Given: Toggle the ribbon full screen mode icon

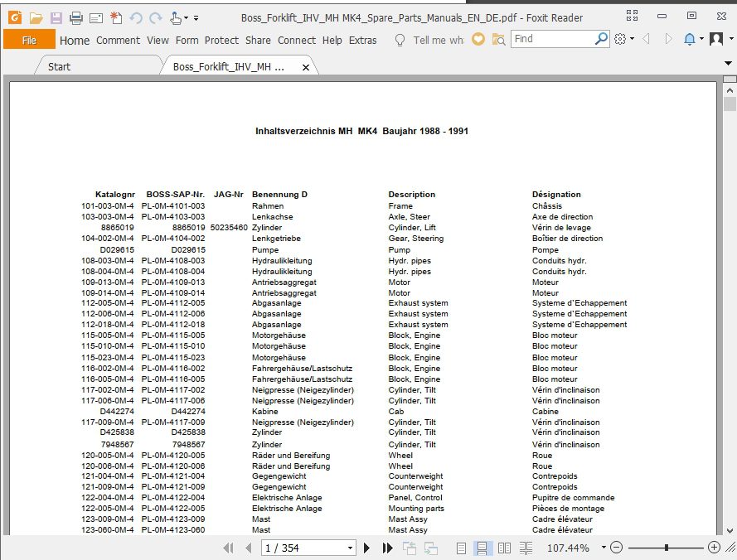Looking at the screenshot, I should 633,16.
